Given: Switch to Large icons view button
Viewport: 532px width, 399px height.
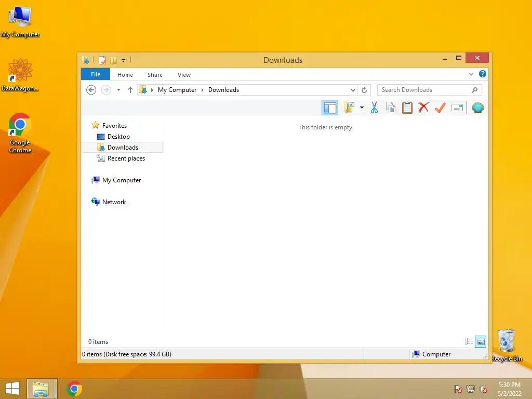Looking at the screenshot, I should pos(481,341).
